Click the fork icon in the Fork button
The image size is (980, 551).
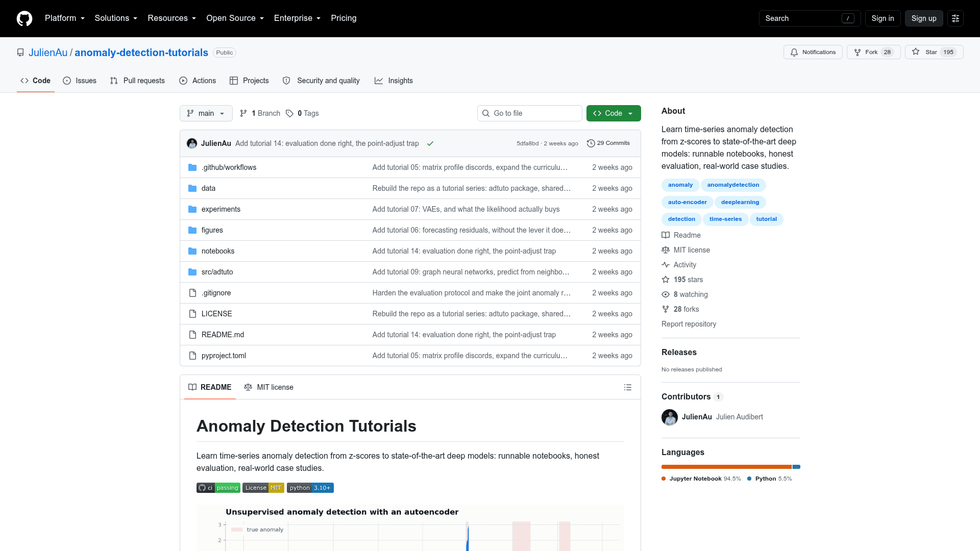point(857,52)
